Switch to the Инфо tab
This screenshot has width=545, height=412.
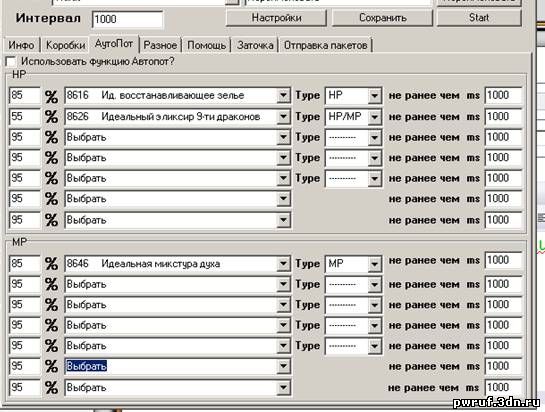(21, 45)
